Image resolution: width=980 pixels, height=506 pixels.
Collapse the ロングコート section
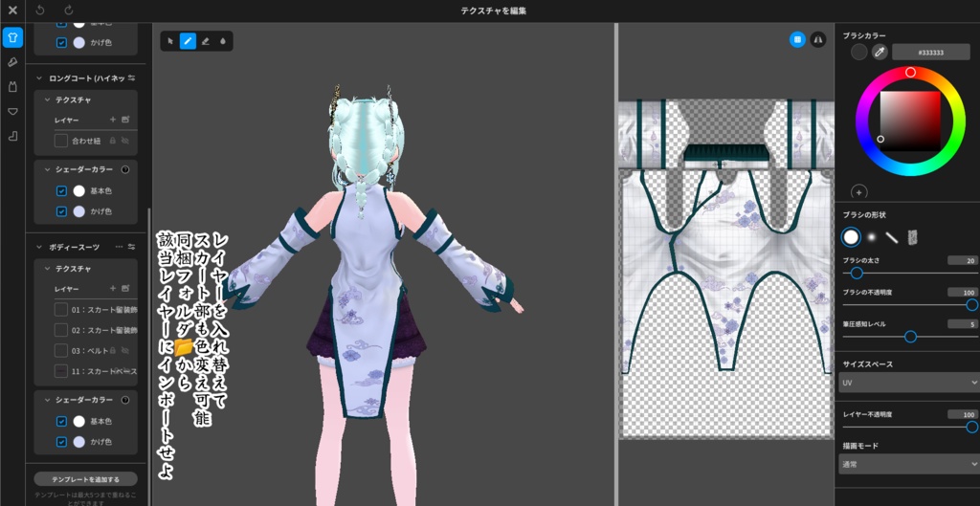coord(38,78)
